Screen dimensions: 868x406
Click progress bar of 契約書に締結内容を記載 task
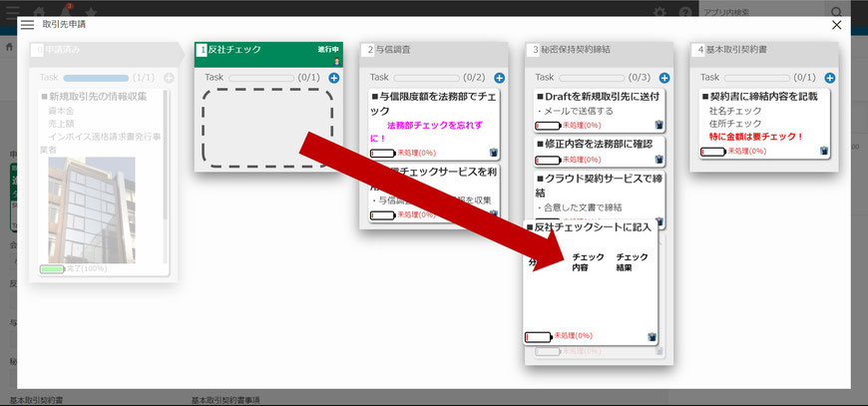[712, 151]
